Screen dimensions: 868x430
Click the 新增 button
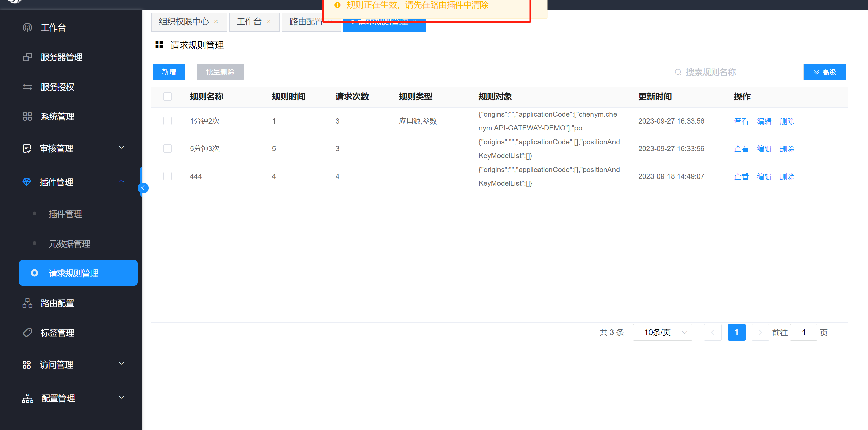(169, 72)
